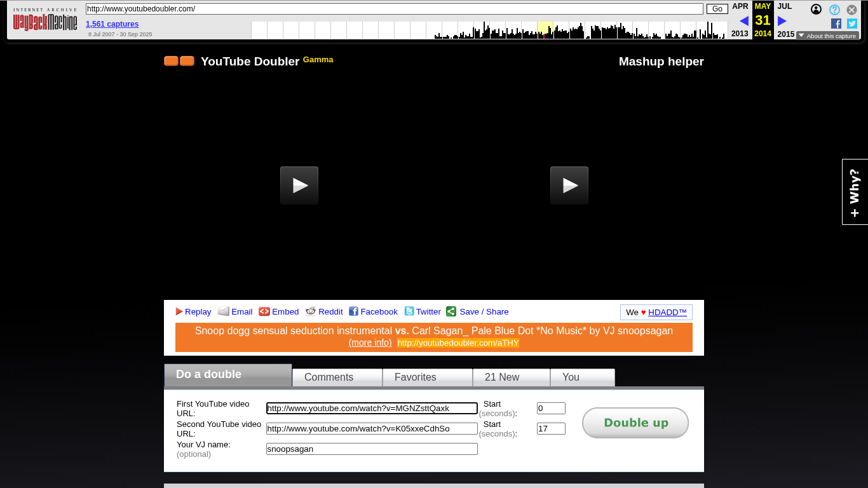This screenshot has width=868, height=488.
Task: Select the 21 New tab
Action: point(512,377)
